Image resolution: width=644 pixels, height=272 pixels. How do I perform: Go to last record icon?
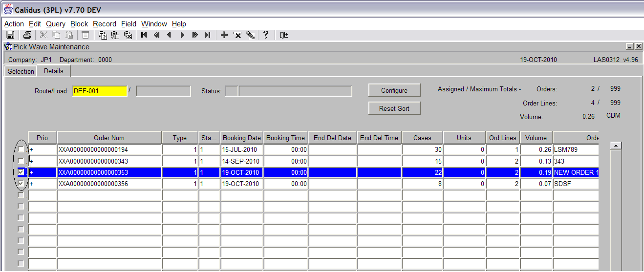point(208,35)
